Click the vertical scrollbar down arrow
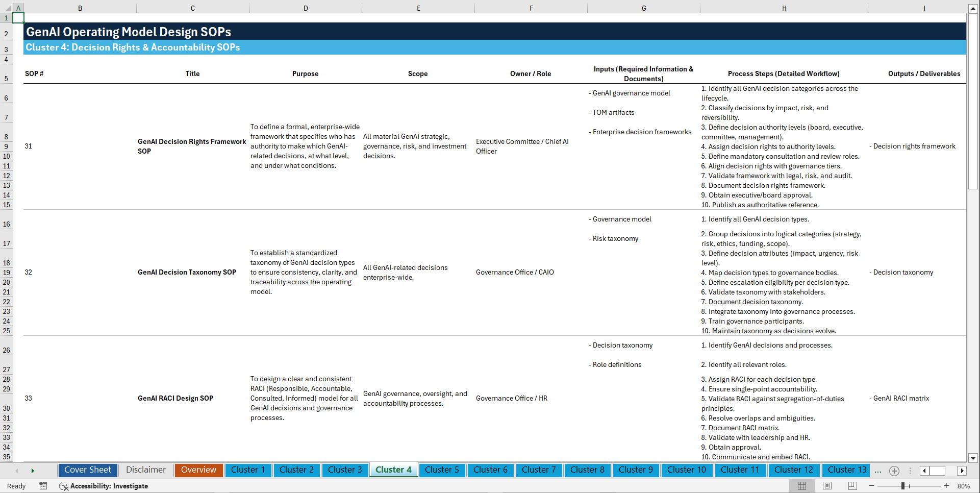This screenshot has height=493, width=980. [x=973, y=458]
